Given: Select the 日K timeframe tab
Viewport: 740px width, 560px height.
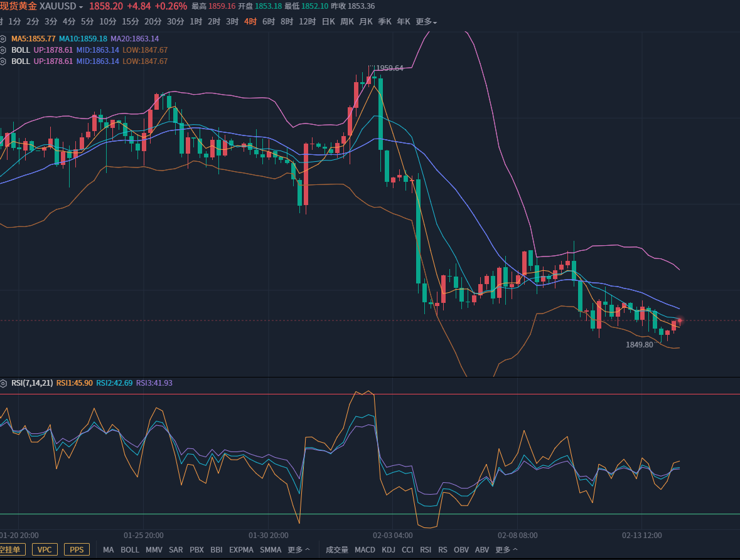Looking at the screenshot, I should pos(328,21).
